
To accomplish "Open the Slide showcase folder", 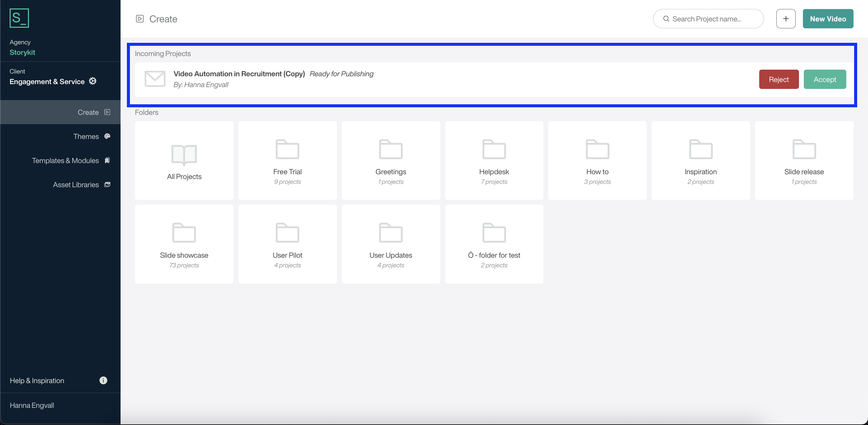I will 184,244.
